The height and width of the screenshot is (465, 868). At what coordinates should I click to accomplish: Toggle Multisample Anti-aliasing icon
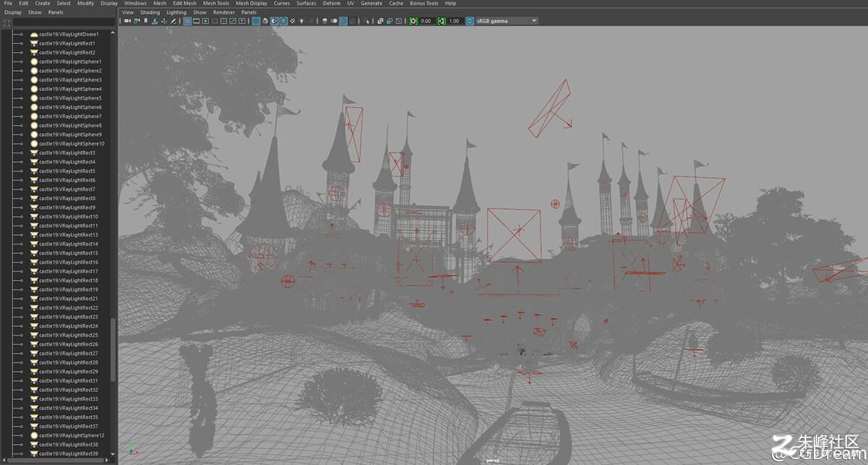coord(343,21)
